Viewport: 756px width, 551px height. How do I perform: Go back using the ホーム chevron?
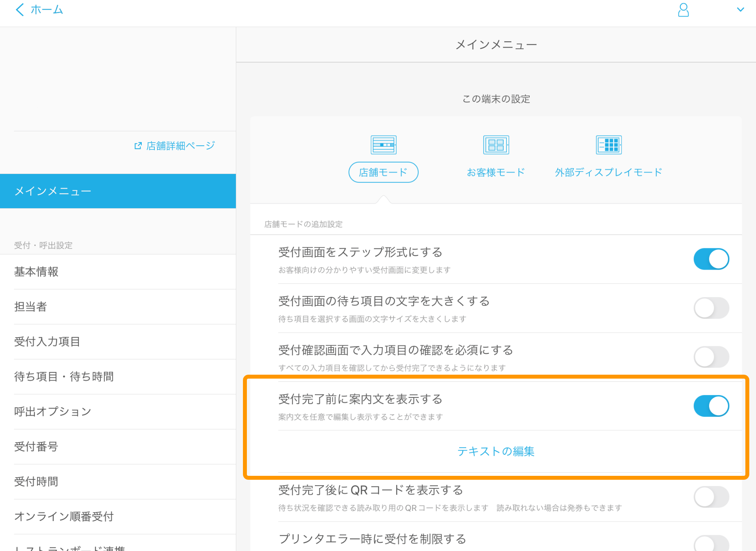pyautogui.click(x=20, y=9)
